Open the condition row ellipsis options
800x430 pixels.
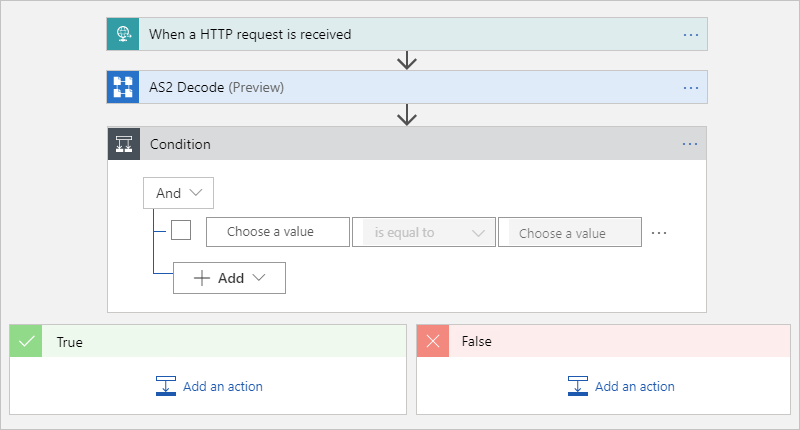(659, 232)
